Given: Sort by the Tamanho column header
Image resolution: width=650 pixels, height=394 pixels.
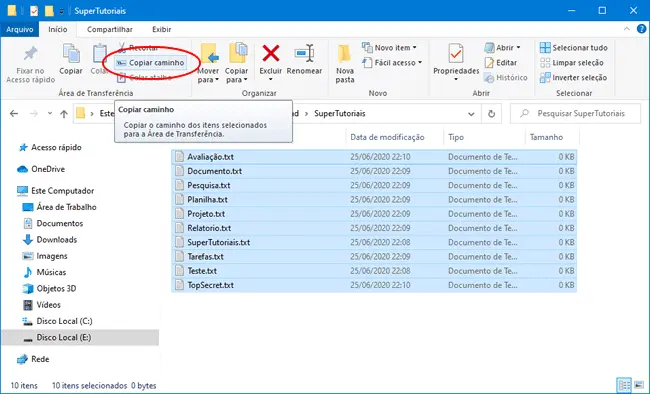Looking at the screenshot, I should pos(546,137).
